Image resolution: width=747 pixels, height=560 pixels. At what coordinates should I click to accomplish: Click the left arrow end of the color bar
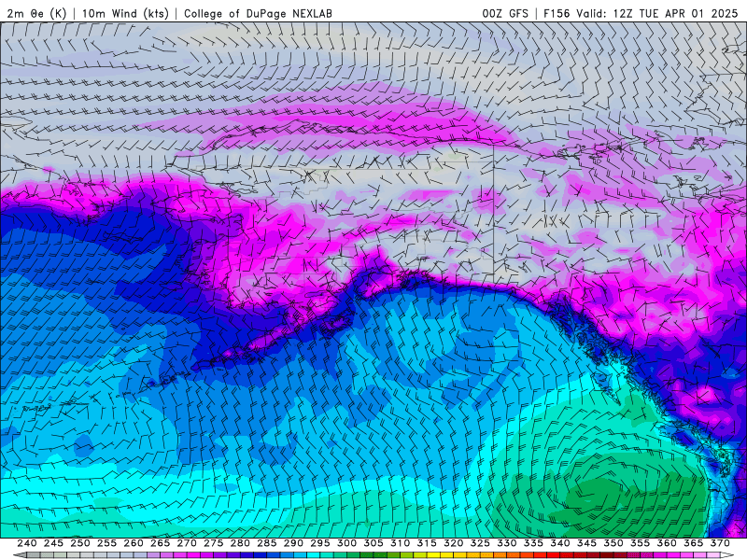click(20, 554)
